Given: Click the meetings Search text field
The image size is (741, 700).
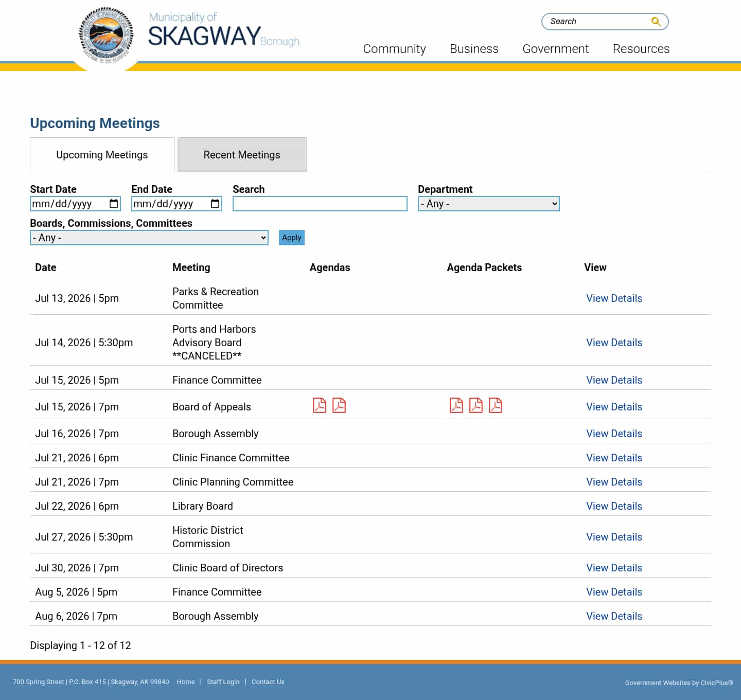Looking at the screenshot, I should click(x=320, y=204).
